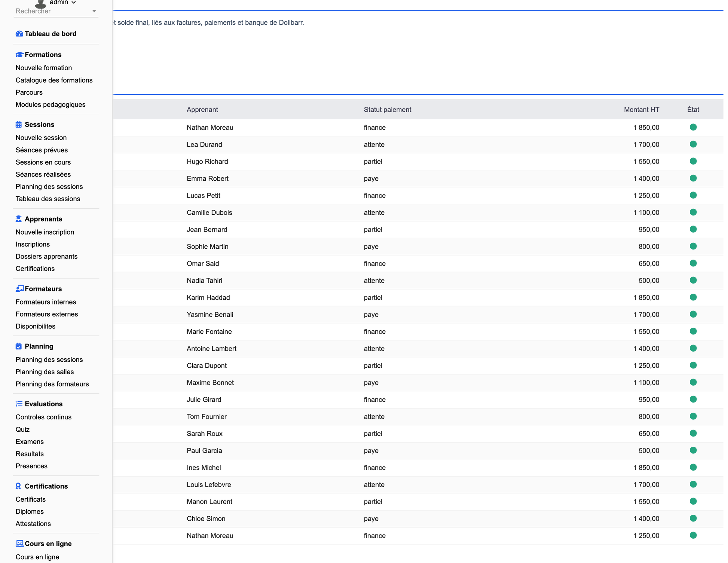Select learner Camille Dubois
Viewport: 728px width, 563px height.
(x=209, y=212)
